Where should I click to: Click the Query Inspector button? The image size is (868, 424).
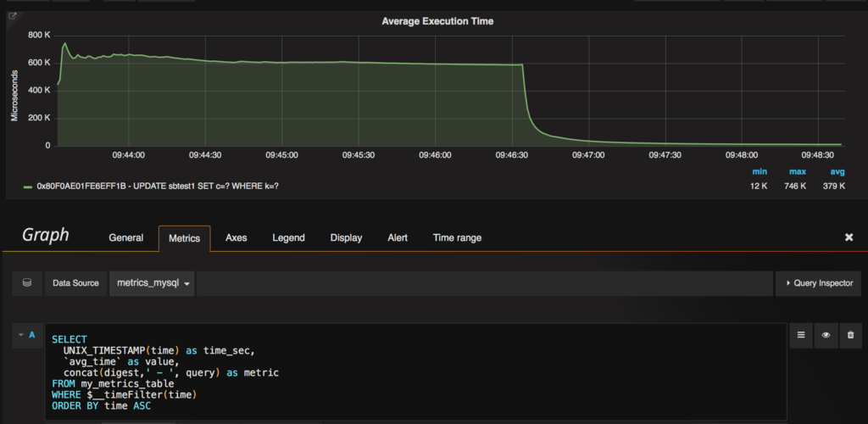[x=818, y=283]
